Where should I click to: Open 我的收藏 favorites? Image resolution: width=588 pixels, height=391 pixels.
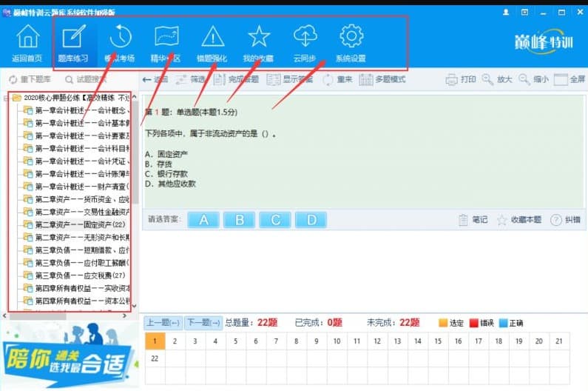pyautogui.click(x=258, y=43)
